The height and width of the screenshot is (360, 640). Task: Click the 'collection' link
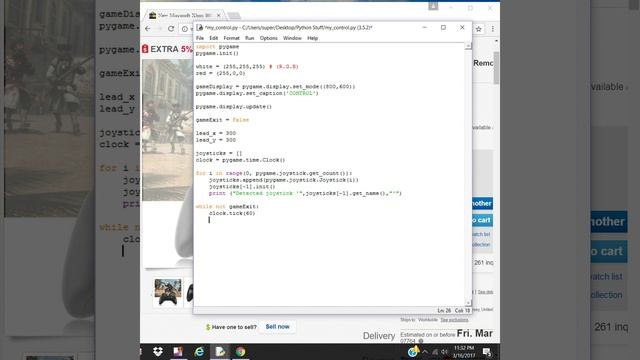coord(481,244)
